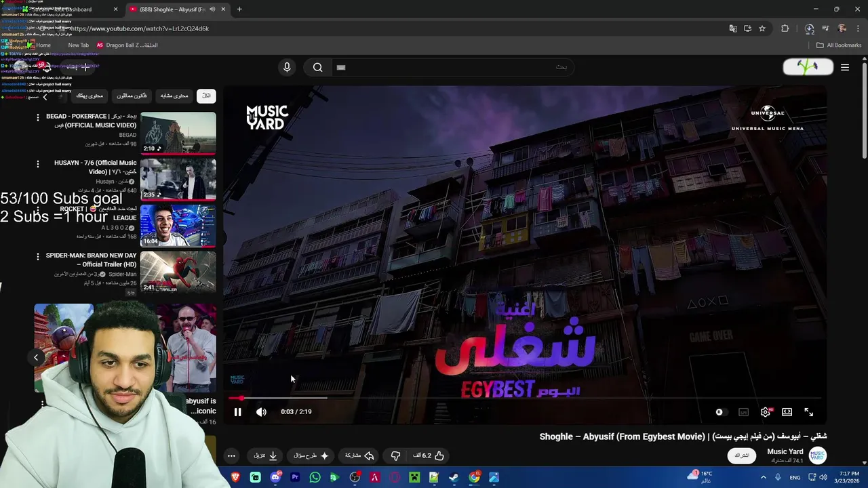This screenshot has height=488, width=868.
Task: Select the 'محتوى مشابه' filter chip
Action: click(174, 96)
